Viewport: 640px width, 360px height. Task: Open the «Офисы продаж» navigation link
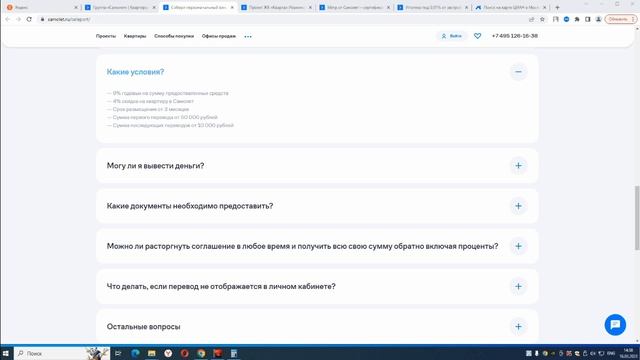(219, 36)
